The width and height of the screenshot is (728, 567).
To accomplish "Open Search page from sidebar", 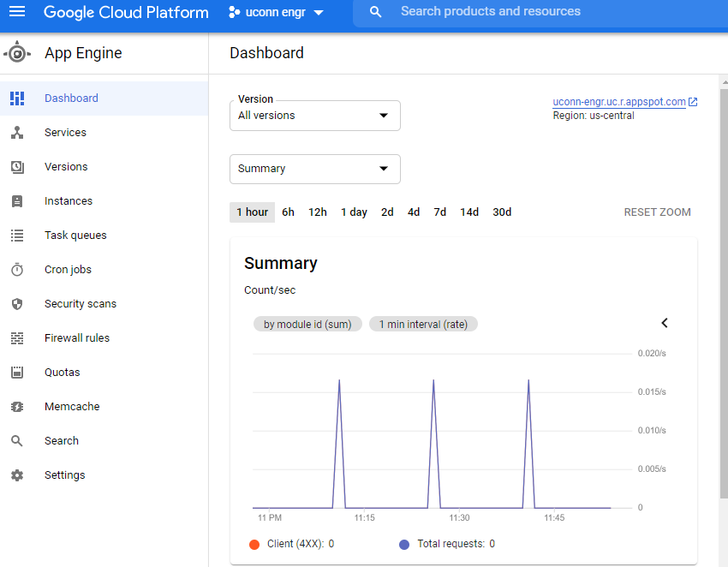I will pos(104,441).
